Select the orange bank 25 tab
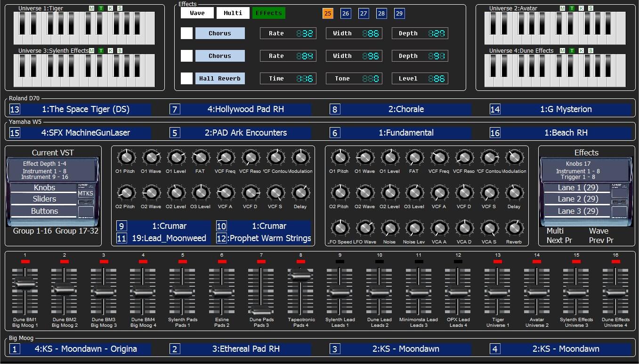Screen dimensions: 639x364 pos(328,14)
